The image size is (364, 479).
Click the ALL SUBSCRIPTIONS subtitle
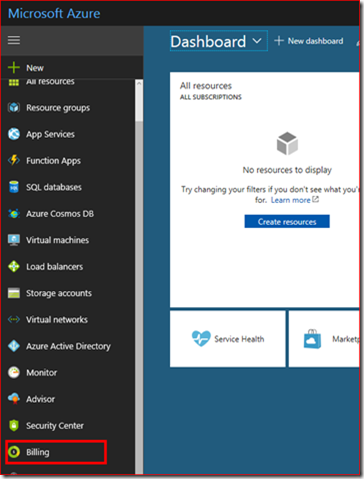(x=211, y=97)
